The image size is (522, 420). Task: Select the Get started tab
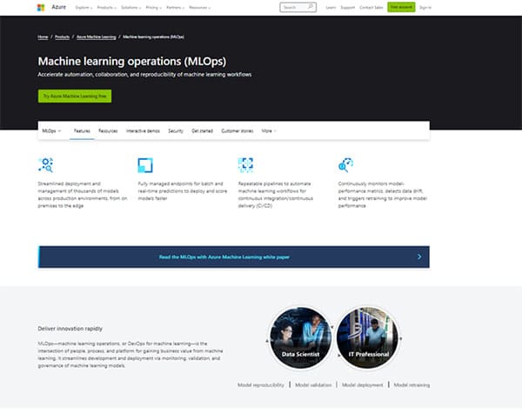tap(202, 130)
